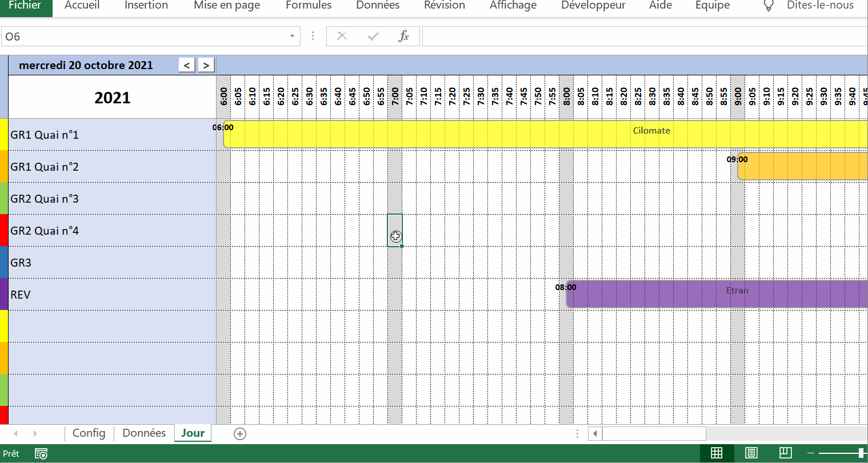The image size is (868, 463).
Task: Select the GR1 Quai n°2 row label
Action: 113,167
